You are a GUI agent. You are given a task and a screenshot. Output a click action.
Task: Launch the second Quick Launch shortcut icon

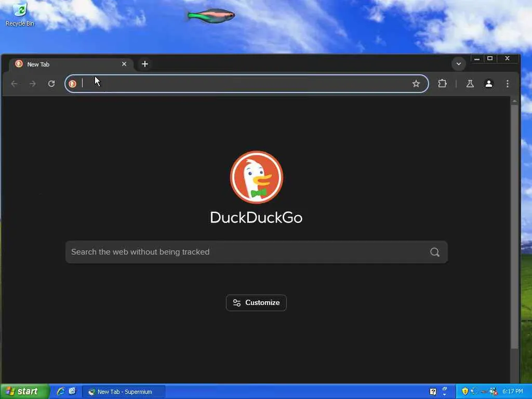tap(72, 391)
